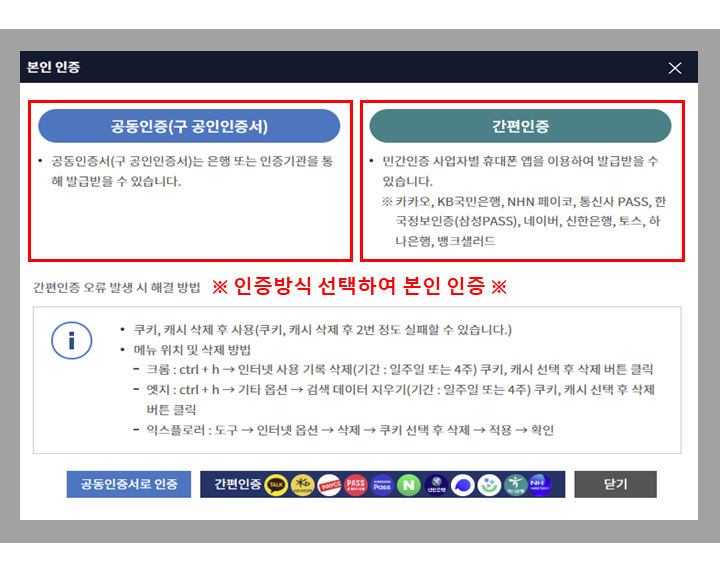Click the blue Toss icon
720x577 pixels.
462,485
